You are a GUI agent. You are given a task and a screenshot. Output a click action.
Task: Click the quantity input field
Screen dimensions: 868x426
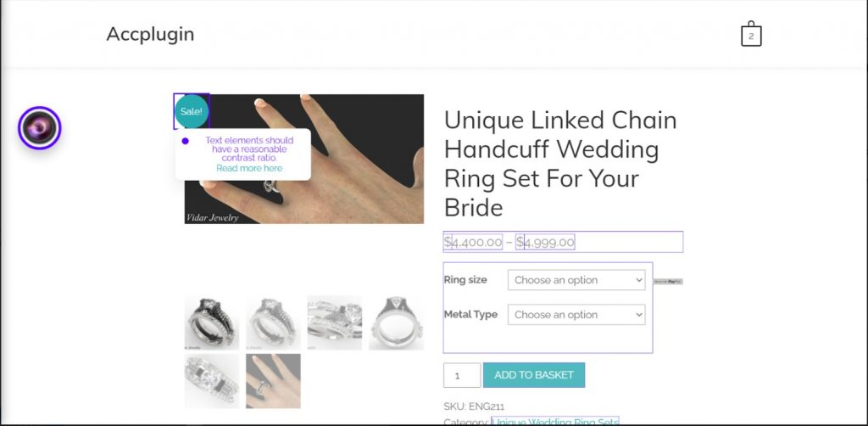[462, 375]
